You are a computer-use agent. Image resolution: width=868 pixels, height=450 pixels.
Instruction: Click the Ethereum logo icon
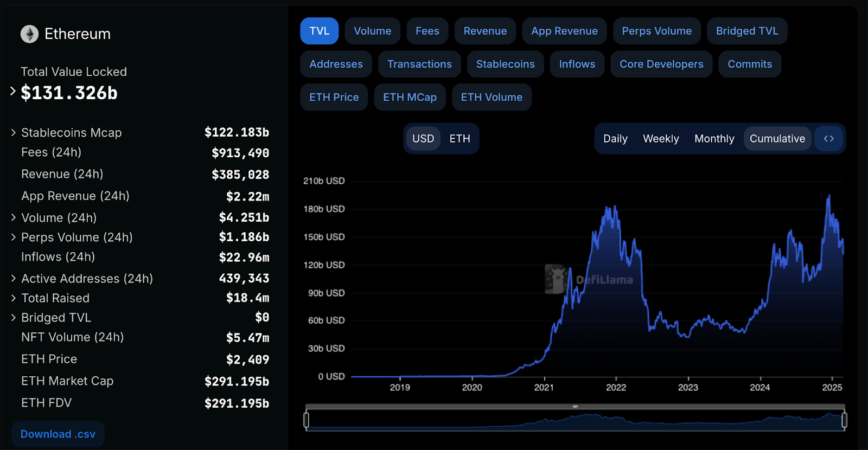pyautogui.click(x=29, y=34)
